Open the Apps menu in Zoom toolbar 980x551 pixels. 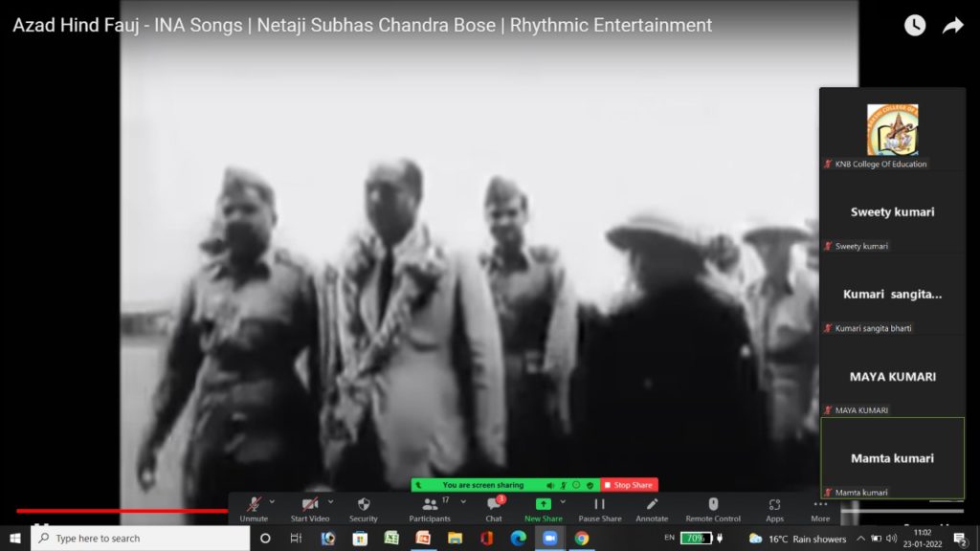coord(774,509)
